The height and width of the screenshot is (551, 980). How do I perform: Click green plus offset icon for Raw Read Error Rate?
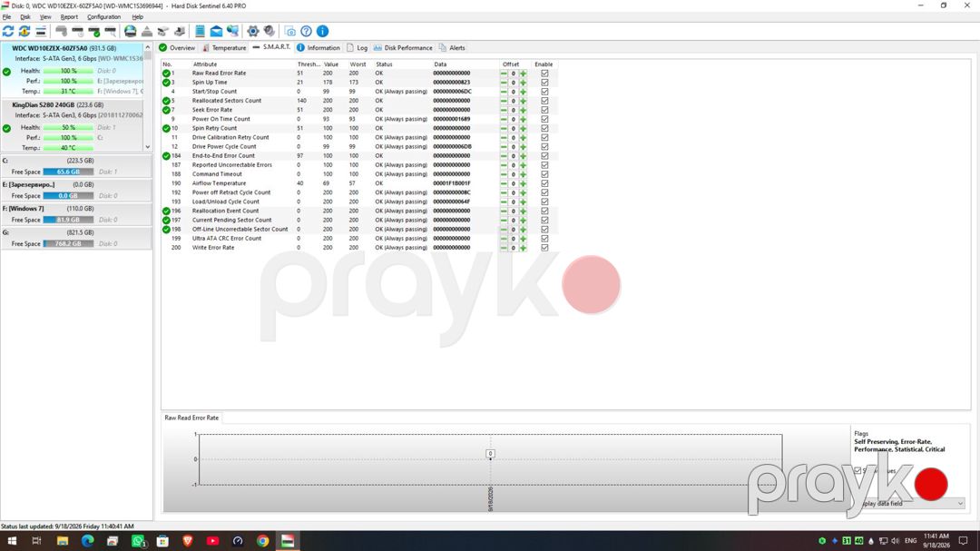[524, 74]
